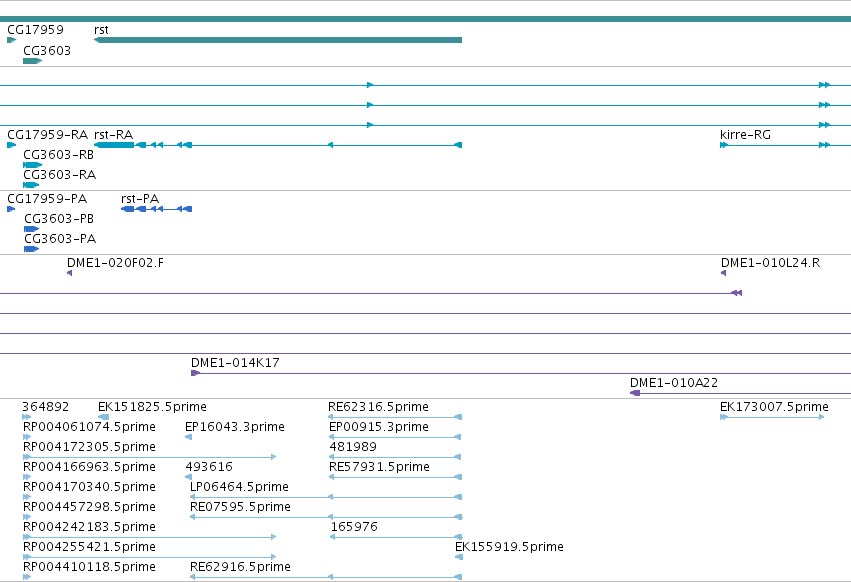Click the CG17959 gene label
This screenshot has height=582, width=851.
[x=35, y=29]
